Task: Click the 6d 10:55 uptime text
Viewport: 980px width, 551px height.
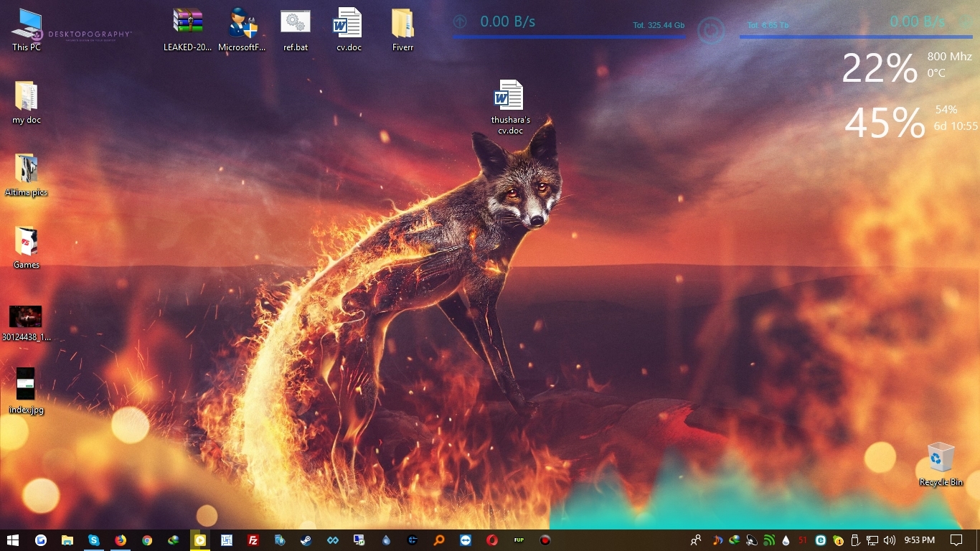Action: tap(956, 126)
